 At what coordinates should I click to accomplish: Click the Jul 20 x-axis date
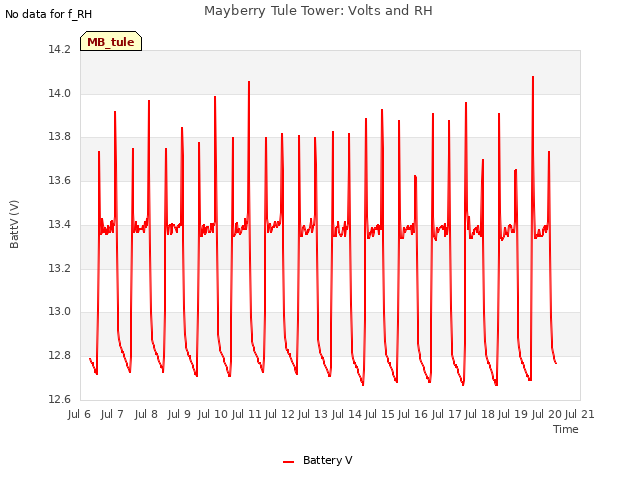coord(547,414)
